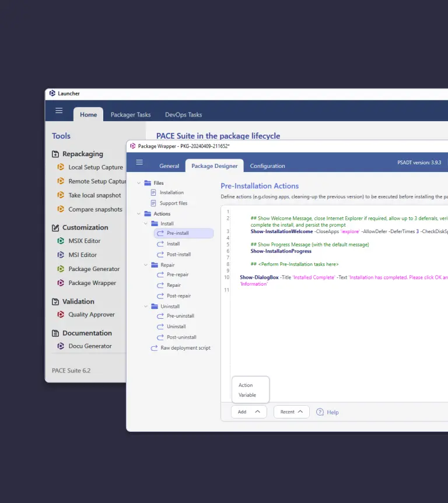Switch to the DevOps Tasks tab

pos(183,115)
